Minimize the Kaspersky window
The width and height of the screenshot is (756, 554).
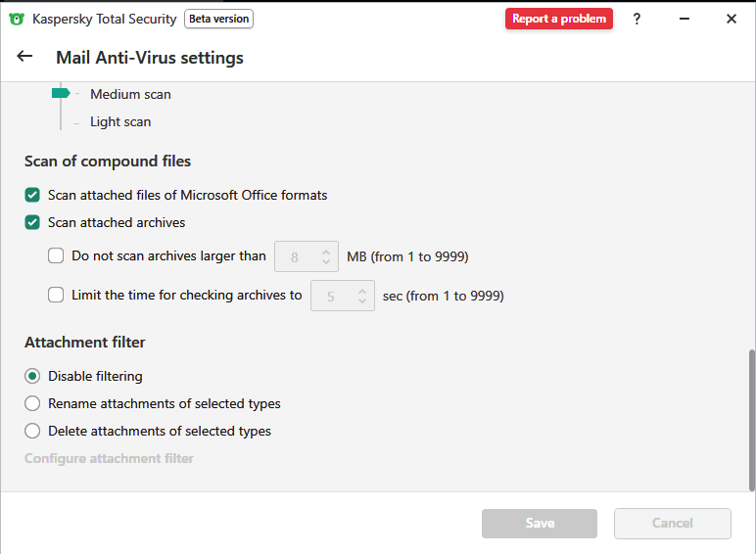(x=684, y=19)
